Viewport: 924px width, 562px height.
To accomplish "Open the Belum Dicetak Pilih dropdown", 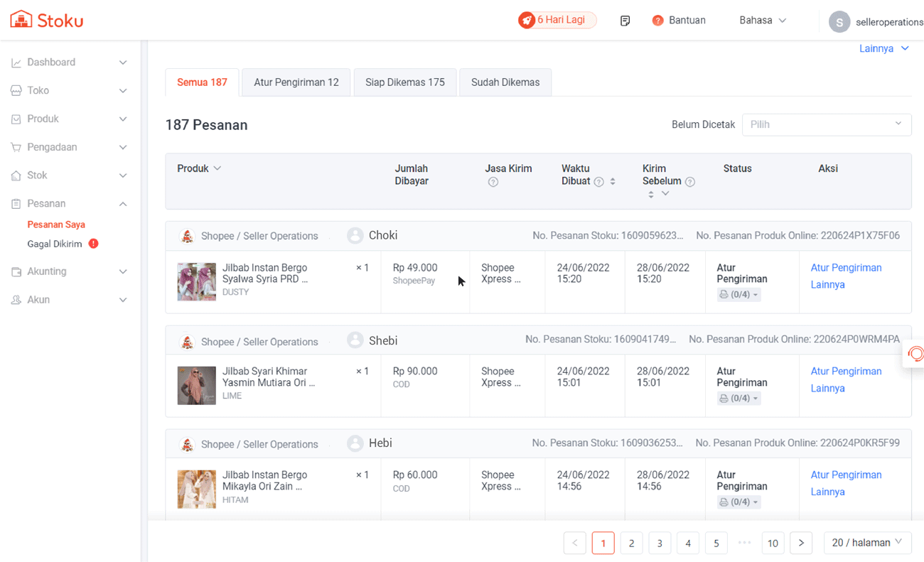I will point(826,124).
